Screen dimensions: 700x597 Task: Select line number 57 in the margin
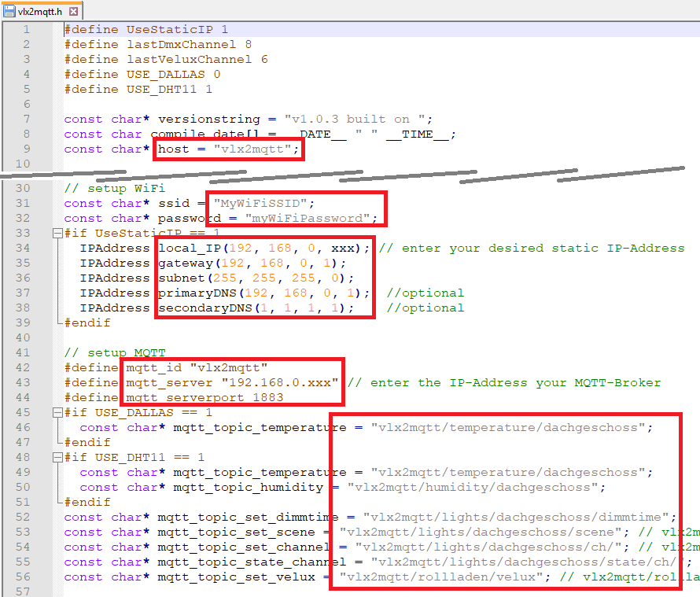click(22, 591)
